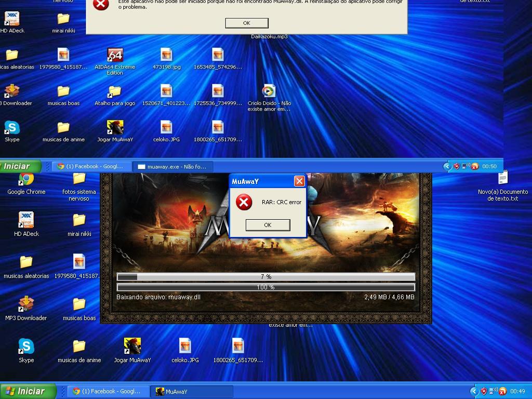Select the muaway.exe - Não fo... taskbar item
The width and height of the screenshot is (532, 399).
click(172, 166)
